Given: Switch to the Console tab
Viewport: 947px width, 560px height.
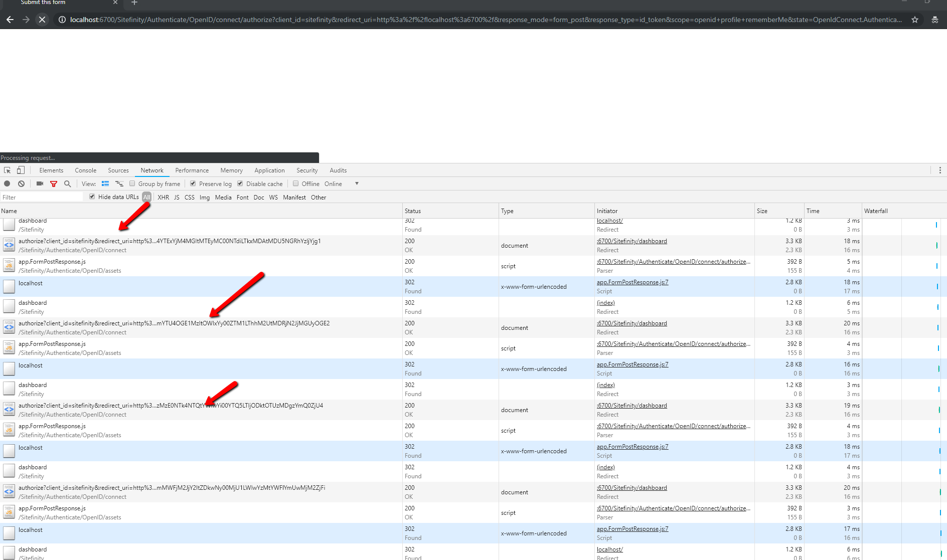Looking at the screenshot, I should [85, 170].
